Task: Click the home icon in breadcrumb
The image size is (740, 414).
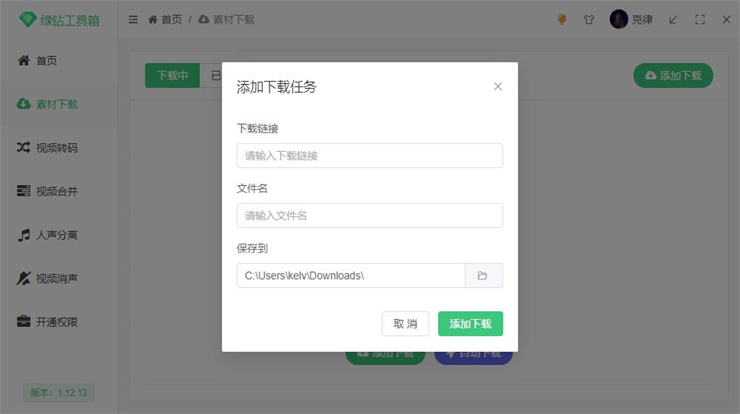Action: coord(152,19)
